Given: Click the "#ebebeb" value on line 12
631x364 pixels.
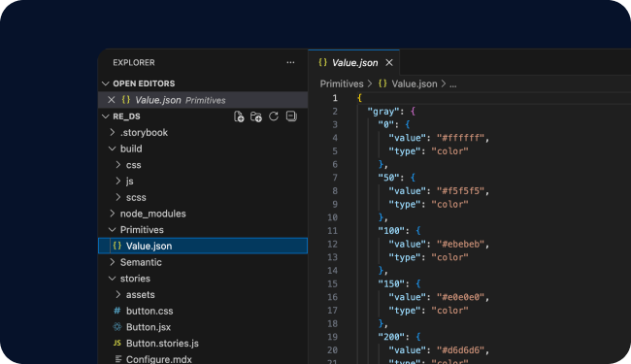Looking at the screenshot, I should point(460,245).
